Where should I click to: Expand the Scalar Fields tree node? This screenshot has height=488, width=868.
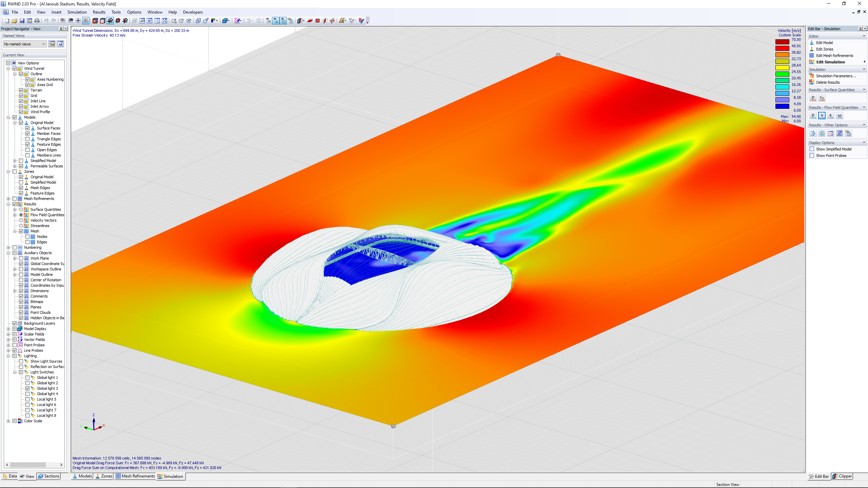8,334
